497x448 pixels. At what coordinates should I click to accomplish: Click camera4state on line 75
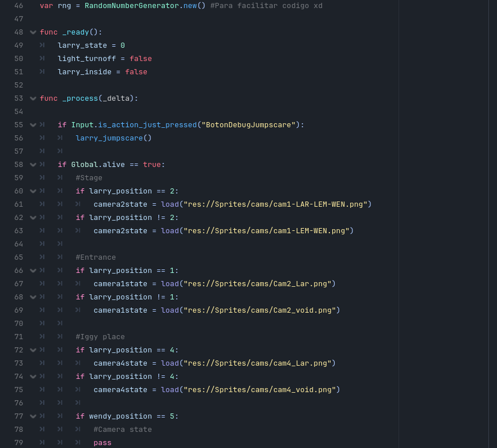point(120,390)
